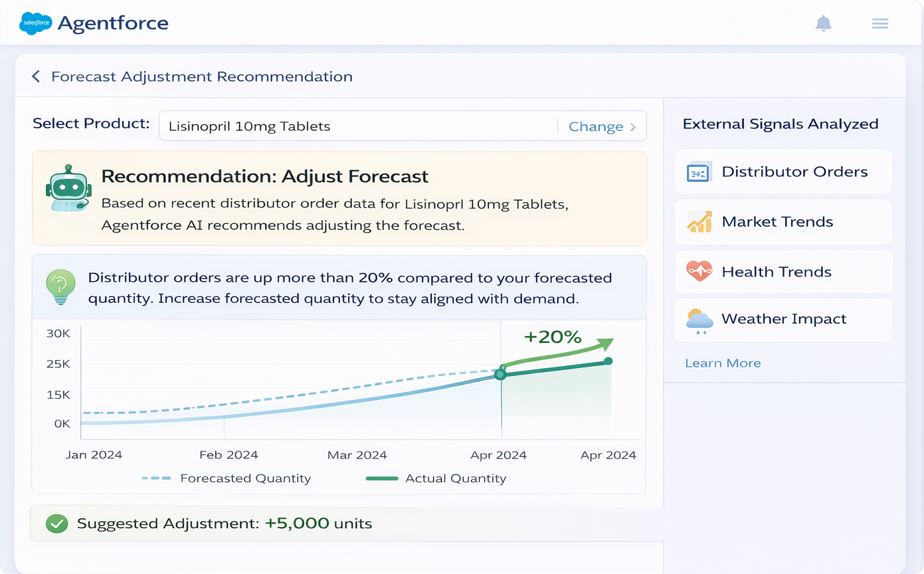This screenshot has width=924, height=574.
Task: Click the Jan 2024 axis label
Action: (94, 455)
